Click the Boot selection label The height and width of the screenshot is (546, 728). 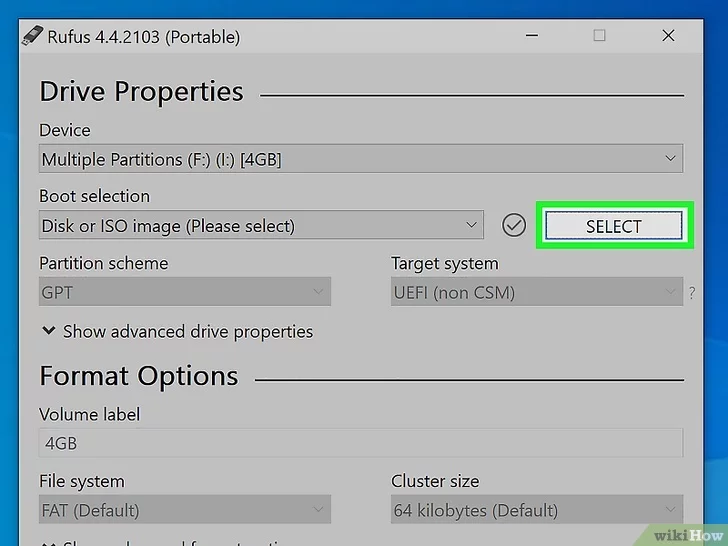point(95,196)
